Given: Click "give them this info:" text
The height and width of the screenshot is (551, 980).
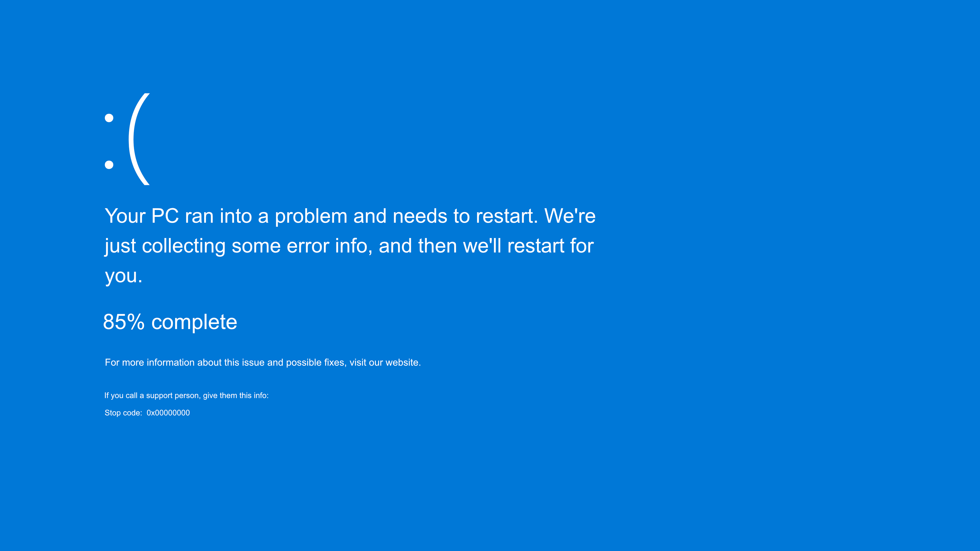Looking at the screenshot, I should tap(236, 395).
